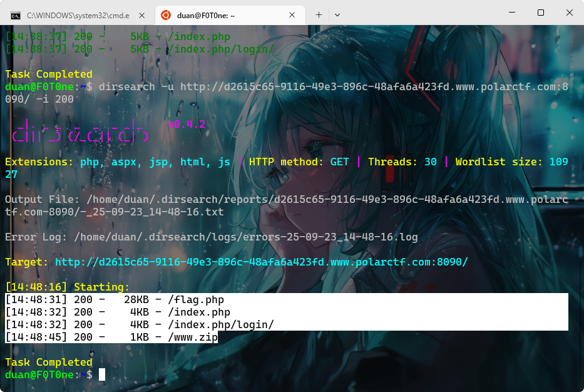The image size is (584, 392).
Task: Click the lower Task Completed message
Action: (x=49, y=362)
